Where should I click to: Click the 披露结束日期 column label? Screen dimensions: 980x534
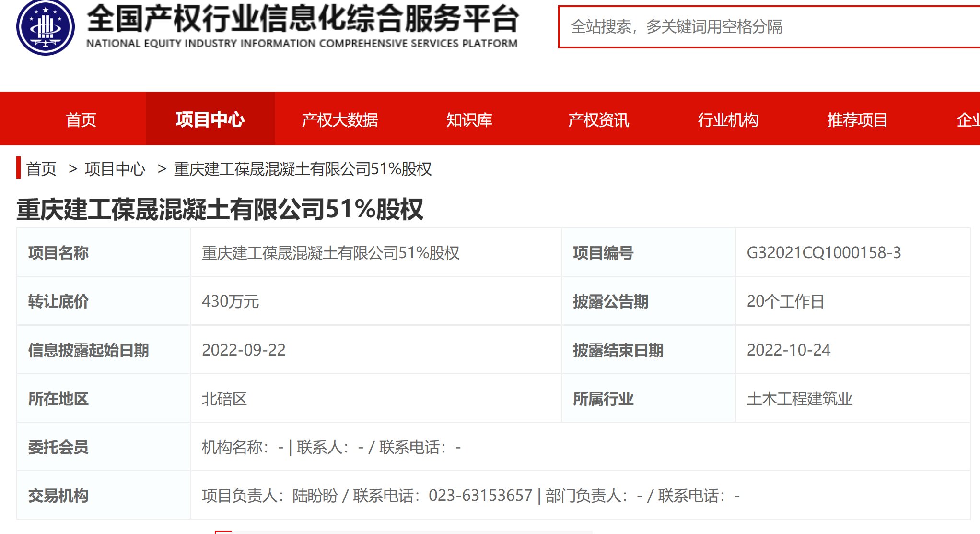618,350
